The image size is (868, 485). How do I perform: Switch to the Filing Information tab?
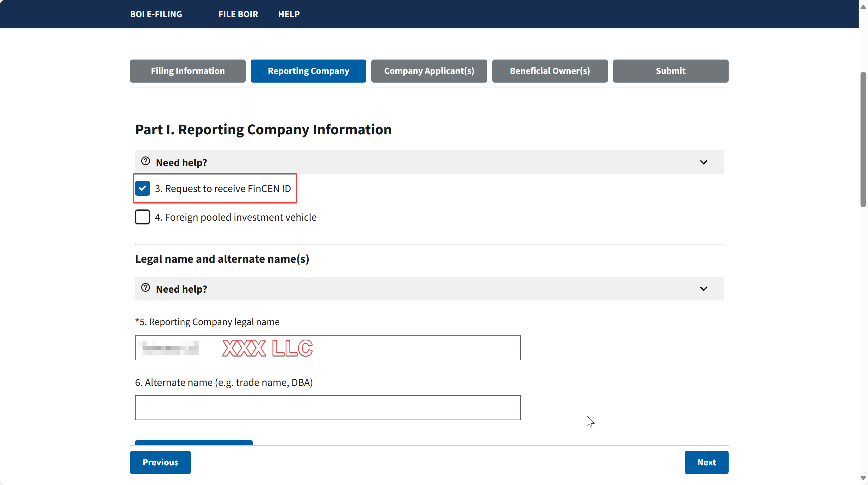[188, 71]
